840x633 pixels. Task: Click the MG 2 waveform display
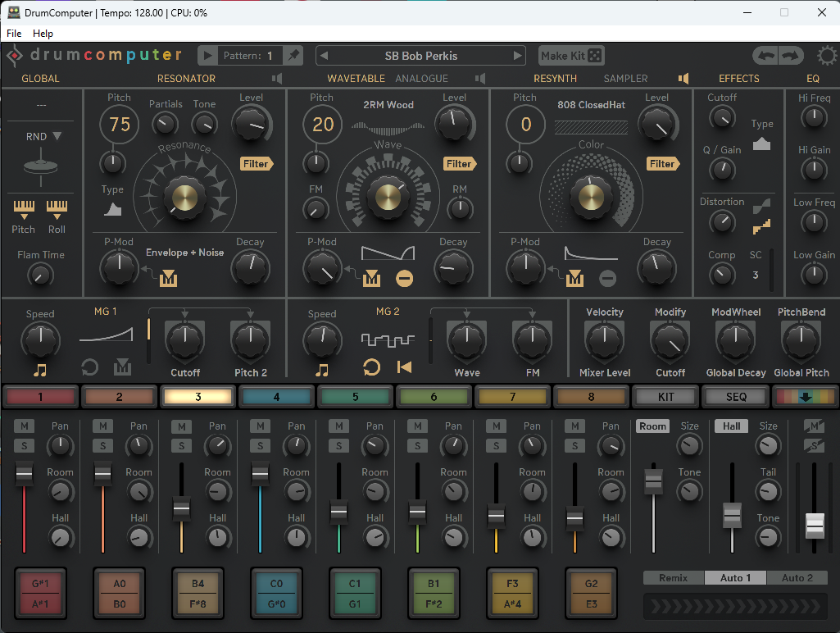click(x=388, y=339)
